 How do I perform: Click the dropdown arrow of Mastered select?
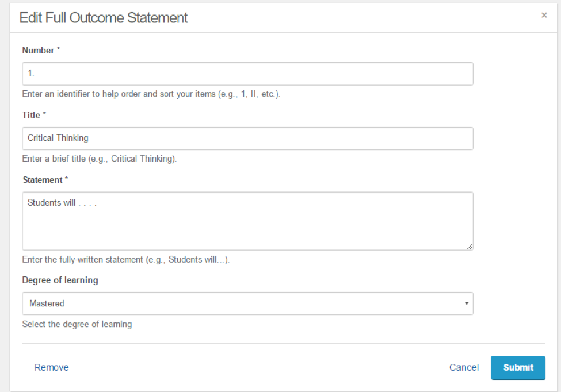click(467, 303)
